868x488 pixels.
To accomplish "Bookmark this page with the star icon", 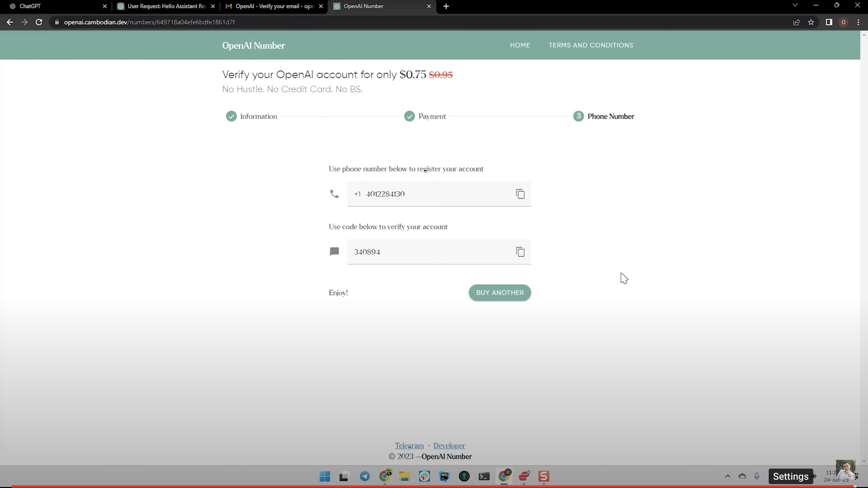I will pyautogui.click(x=811, y=22).
